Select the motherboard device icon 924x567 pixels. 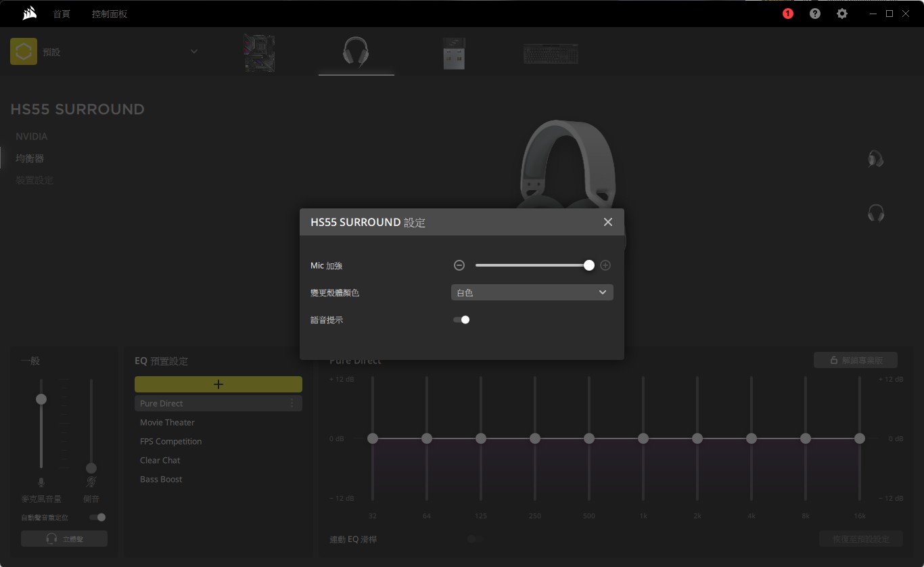[x=259, y=53]
